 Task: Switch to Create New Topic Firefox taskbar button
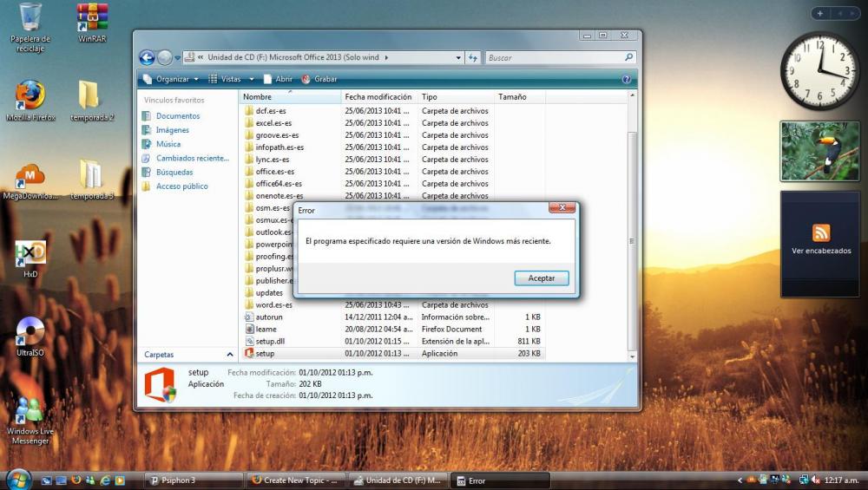296,480
